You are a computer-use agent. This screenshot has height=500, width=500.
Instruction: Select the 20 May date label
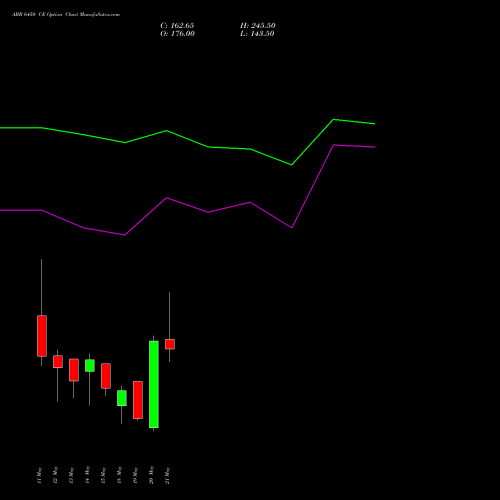151,475
